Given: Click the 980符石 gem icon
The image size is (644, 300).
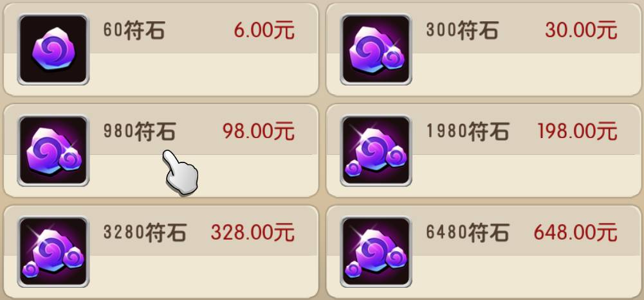Looking at the screenshot, I should pos(53,151).
